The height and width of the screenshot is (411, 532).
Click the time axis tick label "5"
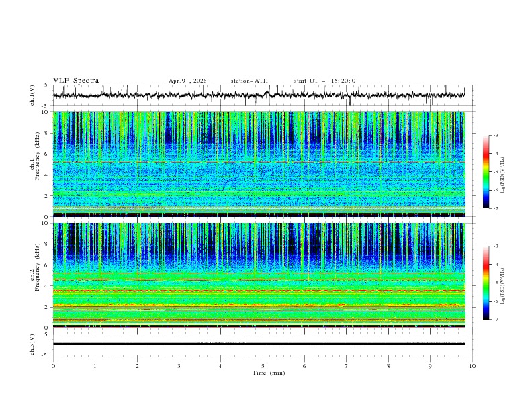click(263, 366)
